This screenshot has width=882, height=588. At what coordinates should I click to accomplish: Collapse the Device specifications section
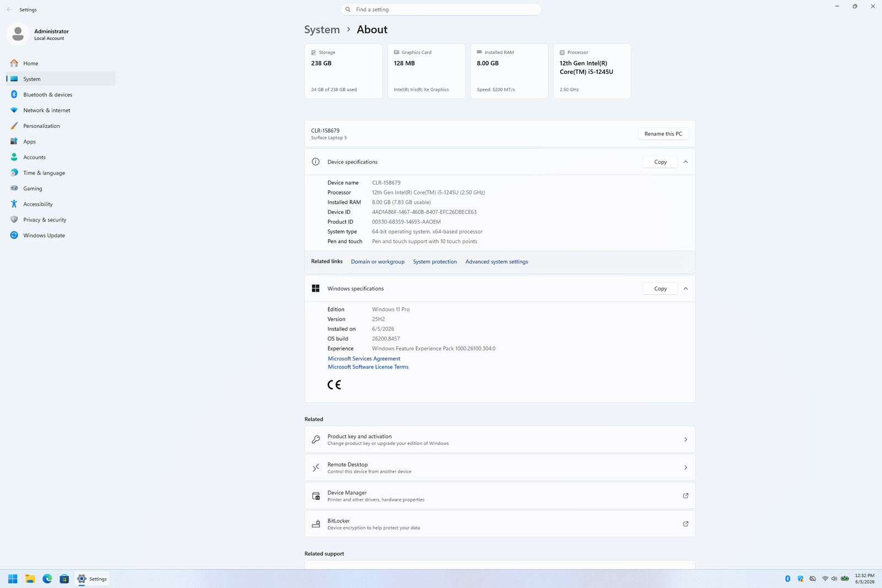pos(686,162)
